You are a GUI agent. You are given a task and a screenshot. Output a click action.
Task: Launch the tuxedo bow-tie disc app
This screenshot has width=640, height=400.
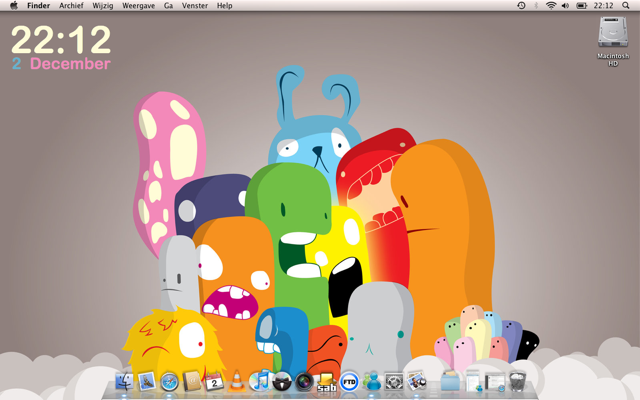282,382
